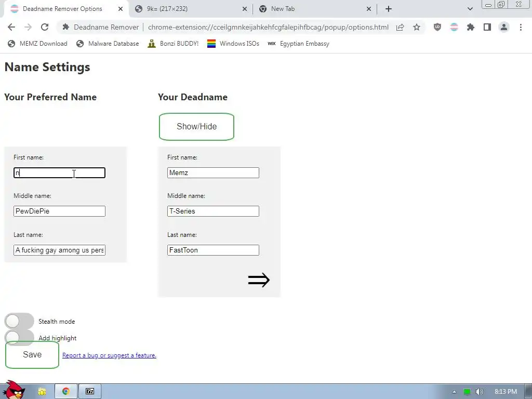Click the deadname Middle name field T-Series
The image size is (532, 399).
pos(213,211)
